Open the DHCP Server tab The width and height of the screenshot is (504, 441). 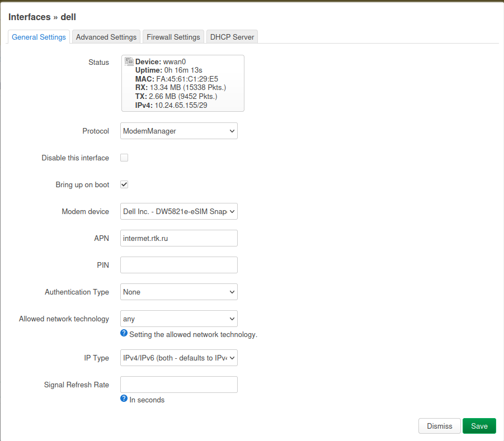tap(232, 37)
